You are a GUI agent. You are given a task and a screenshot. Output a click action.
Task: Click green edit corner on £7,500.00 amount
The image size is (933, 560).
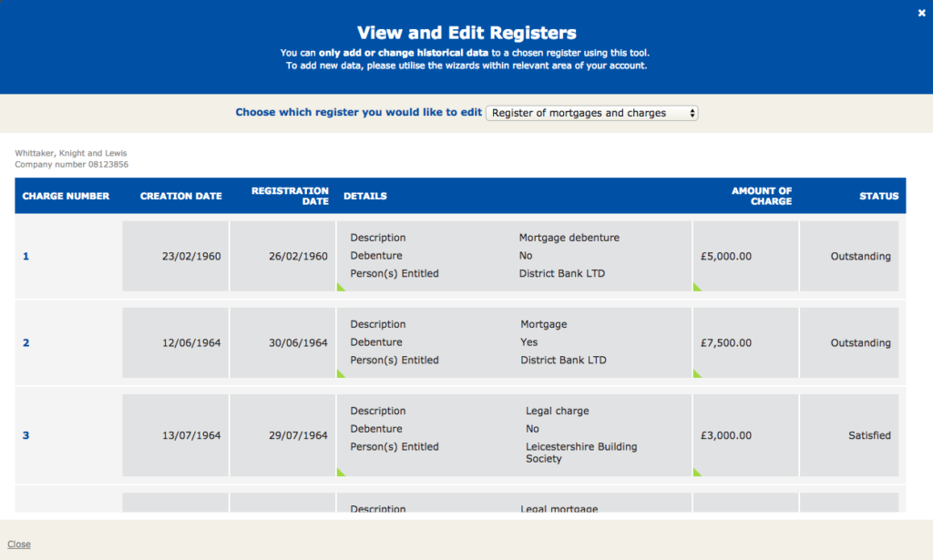pyautogui.click(x=697, y=373)
